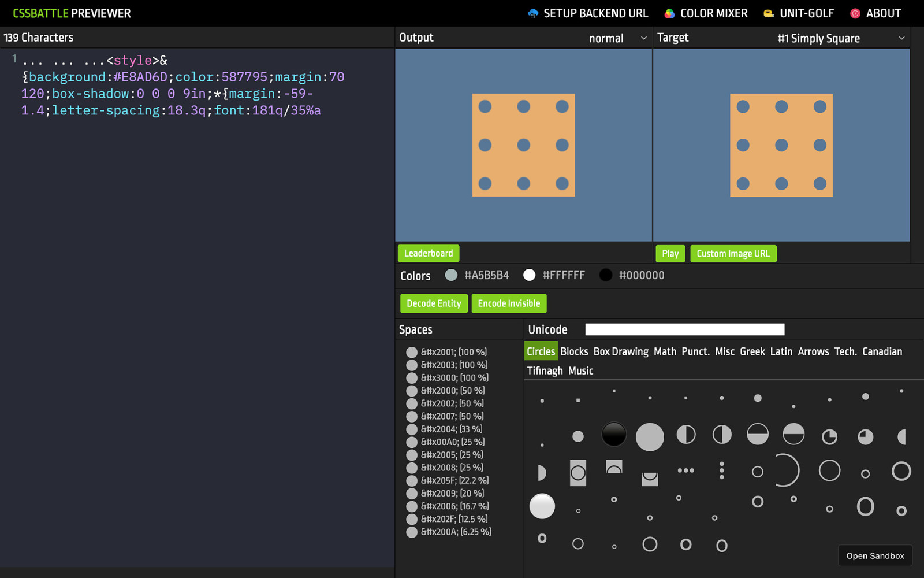The width and height of the screenshot is (924, 578).
Task: Click the Output preview canvas
Action: 524,145
